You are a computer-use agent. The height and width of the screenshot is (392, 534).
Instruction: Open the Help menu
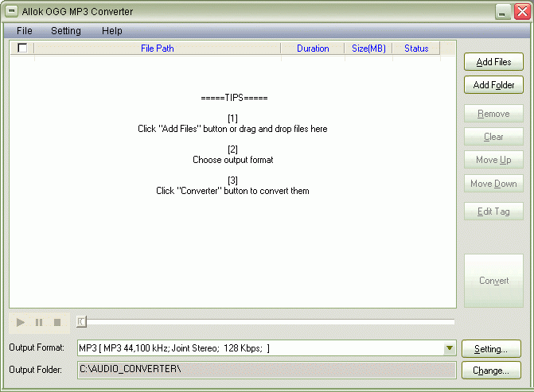point(111,31)
